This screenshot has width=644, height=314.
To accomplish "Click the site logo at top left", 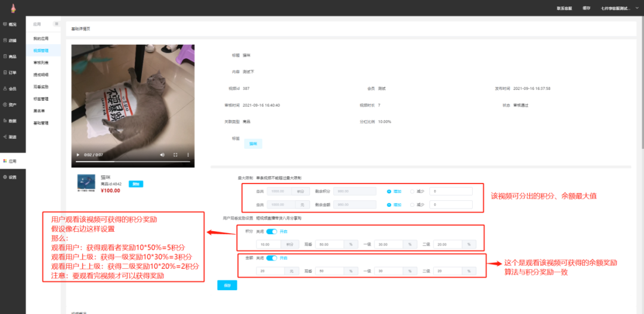I will click(x=13, y=8).
